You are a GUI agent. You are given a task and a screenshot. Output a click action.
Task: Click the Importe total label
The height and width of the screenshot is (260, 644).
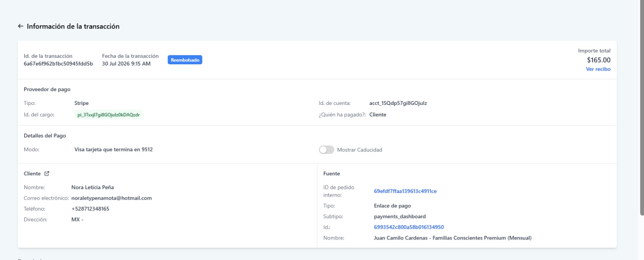pyautogui.click(x=594, y=51)
